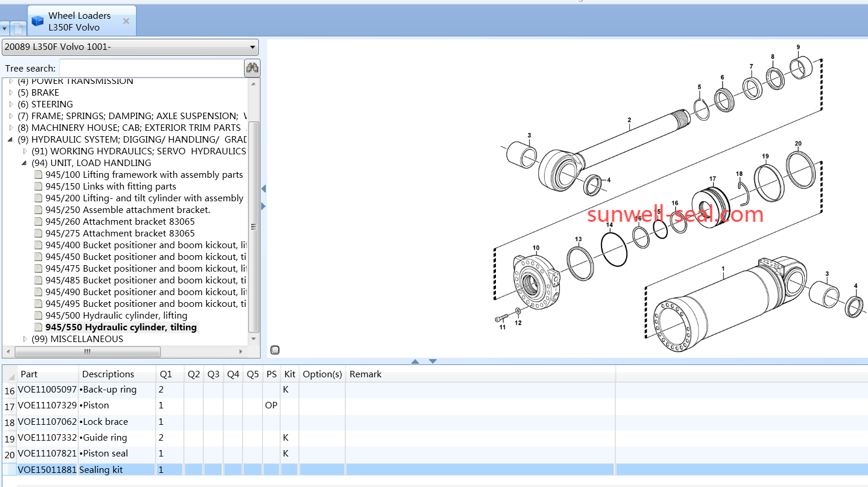This screenshot has height=487, width=868.
Task: Expand the (99) MISCELLANEOUS tree node
Action: [25, 339]
